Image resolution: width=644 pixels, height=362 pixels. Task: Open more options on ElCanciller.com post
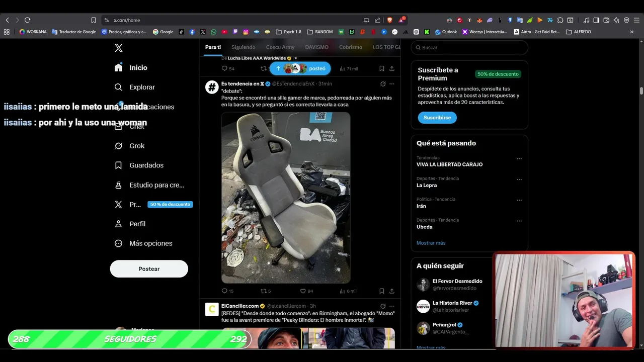click(392, 306)
